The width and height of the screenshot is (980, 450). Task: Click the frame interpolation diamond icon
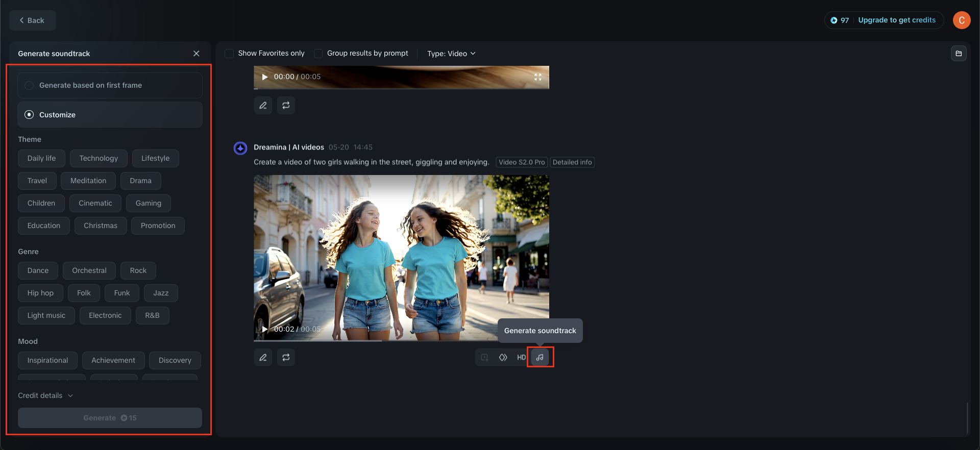pos(503,357)
